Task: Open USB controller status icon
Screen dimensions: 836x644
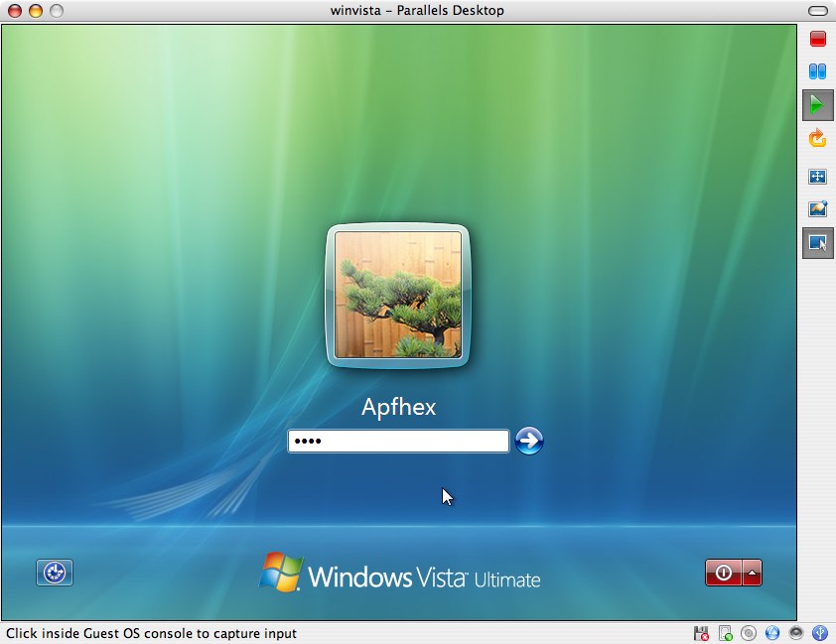Action: [819, 633]
